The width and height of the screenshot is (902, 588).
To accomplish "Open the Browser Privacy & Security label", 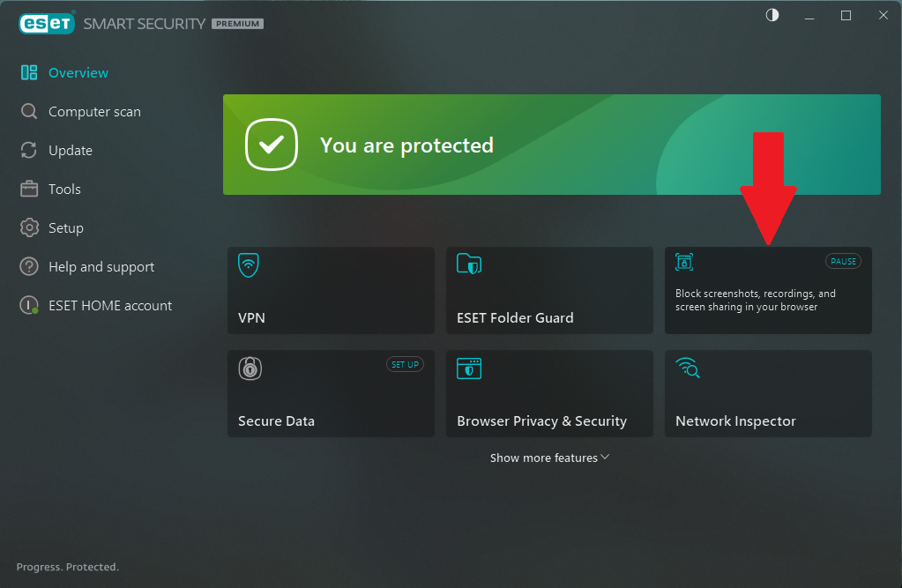I will [541, 421].
